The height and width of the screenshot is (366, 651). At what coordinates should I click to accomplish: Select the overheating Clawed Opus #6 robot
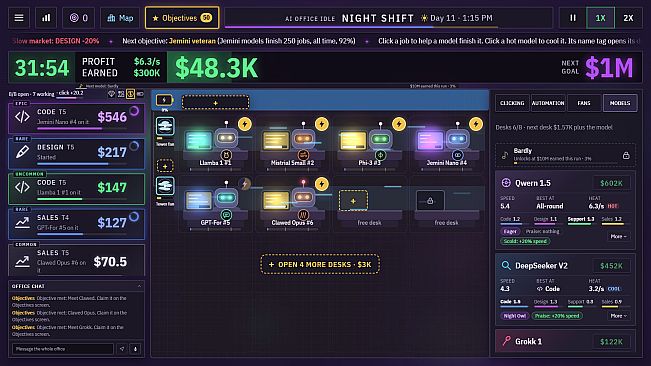click(303, 197)
